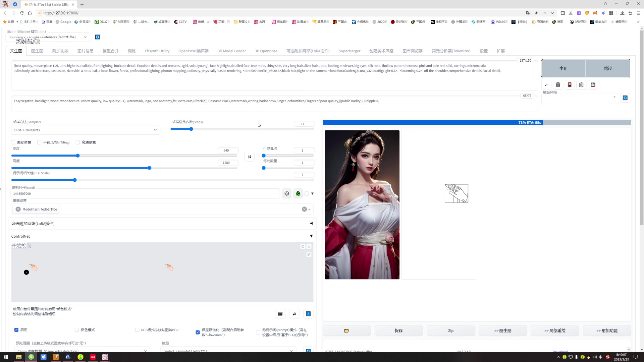Click the 保存 save button
This screenshot has height=362, width=644.
[x=398, y=330]
